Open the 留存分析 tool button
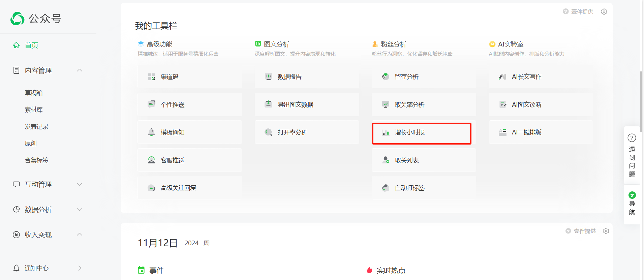Screen dimensions: 644x280 tap(424, 77)
